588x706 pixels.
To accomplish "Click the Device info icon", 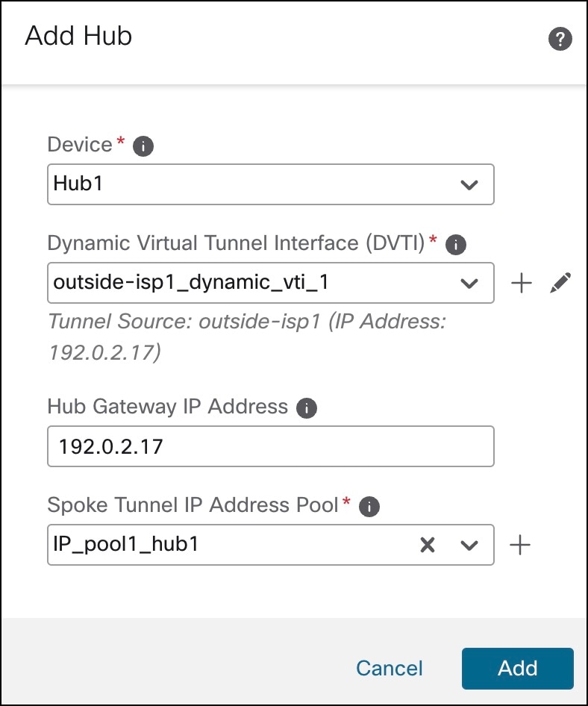I will click(x=140, y=145).
